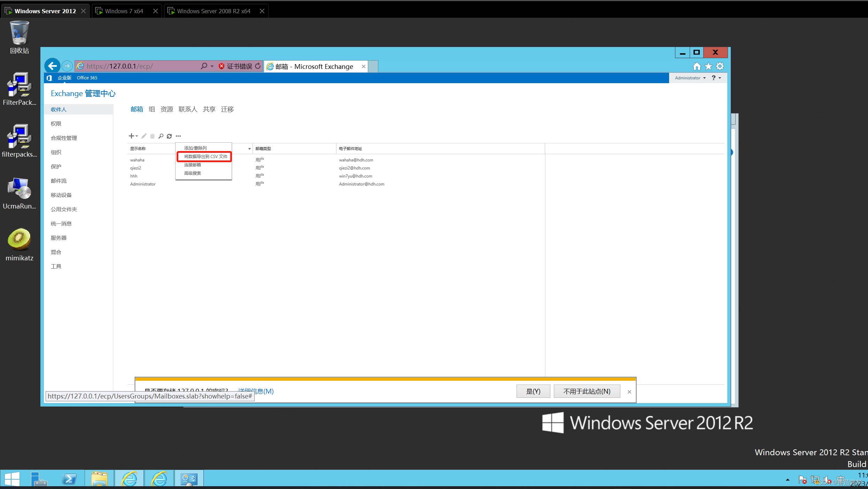Open 公用文件夹 in the left navigation
Viewport: 868px width, 489px height.
coord(64,209)
